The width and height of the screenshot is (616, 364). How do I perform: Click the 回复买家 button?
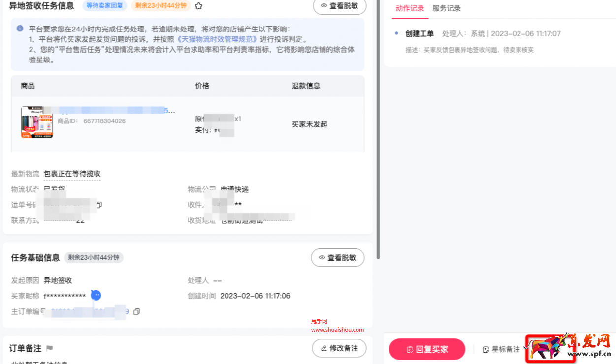pos(427,349)
